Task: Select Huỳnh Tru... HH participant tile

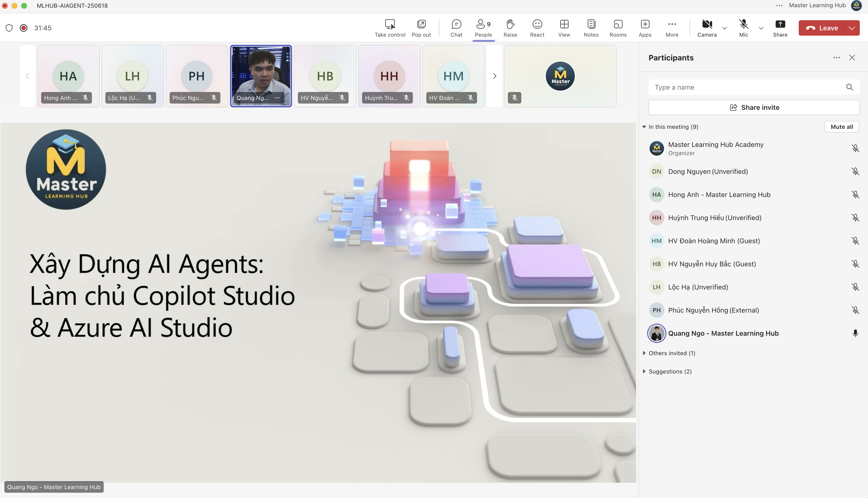Action: tap(389, 76)
